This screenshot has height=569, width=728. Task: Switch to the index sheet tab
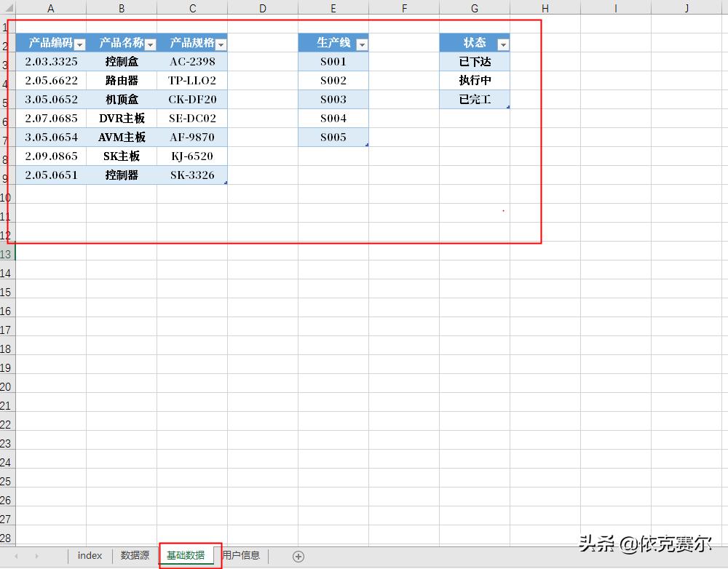coord(90,555)
